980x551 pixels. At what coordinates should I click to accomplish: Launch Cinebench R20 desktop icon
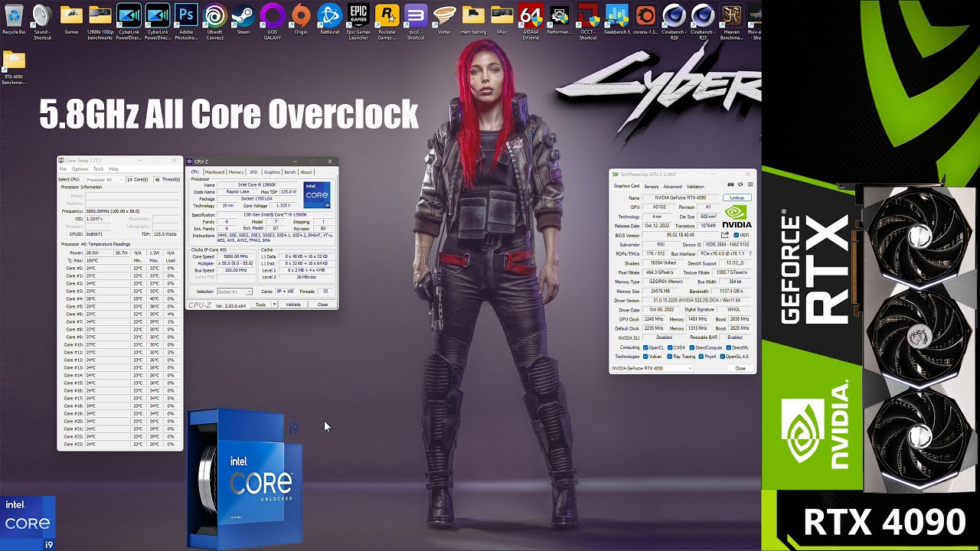click(x=674, y=20)
